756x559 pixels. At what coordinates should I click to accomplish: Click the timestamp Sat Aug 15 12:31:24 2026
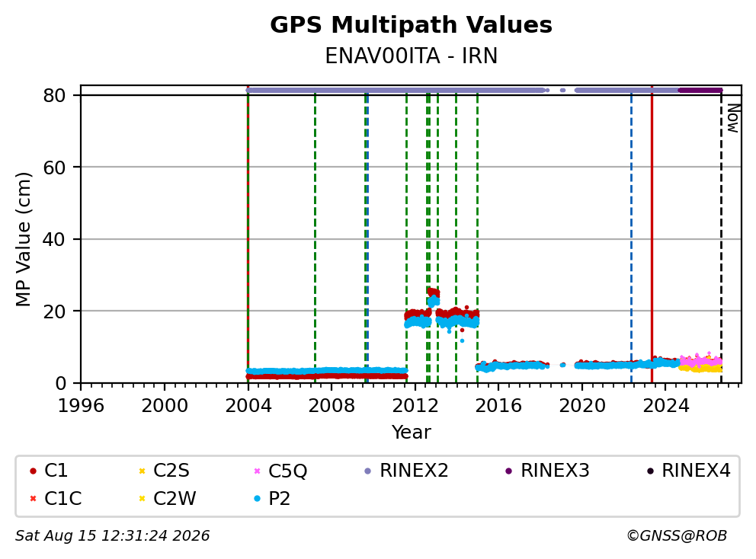coord(112,536)
